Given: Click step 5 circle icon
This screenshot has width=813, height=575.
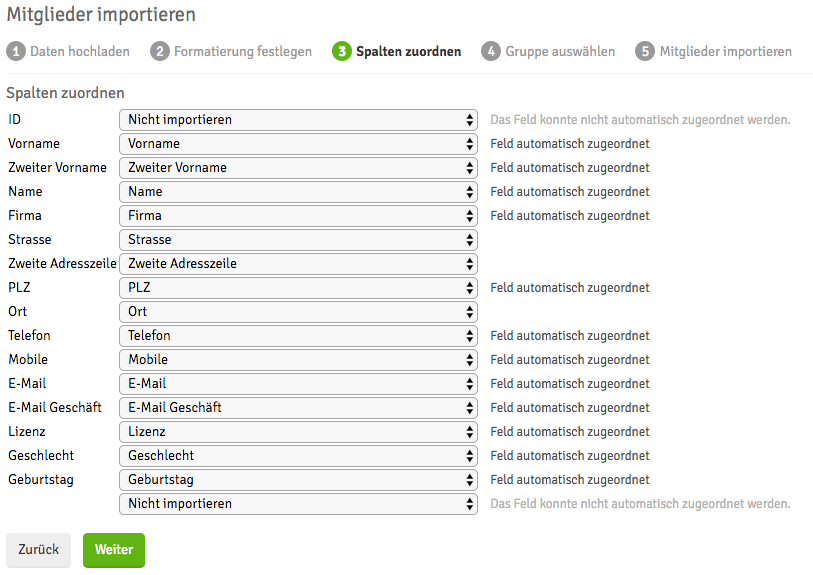Looking at the screenshot, I should (x=645, y=51).
